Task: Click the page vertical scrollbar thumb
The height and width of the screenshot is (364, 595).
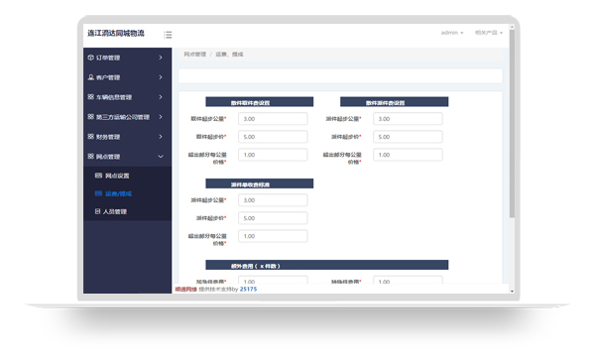Action: [x=512, y=123]
